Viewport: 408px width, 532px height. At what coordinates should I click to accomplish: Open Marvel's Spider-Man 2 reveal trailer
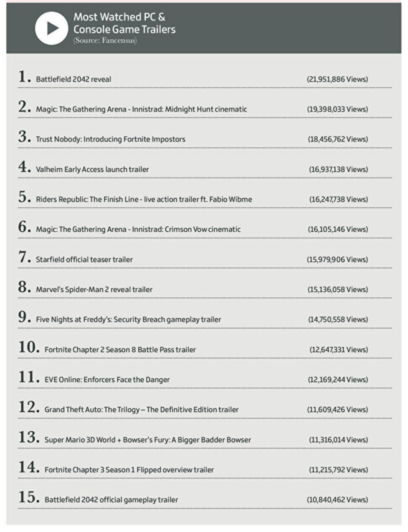pyautogui.click(x=94, y=290)
